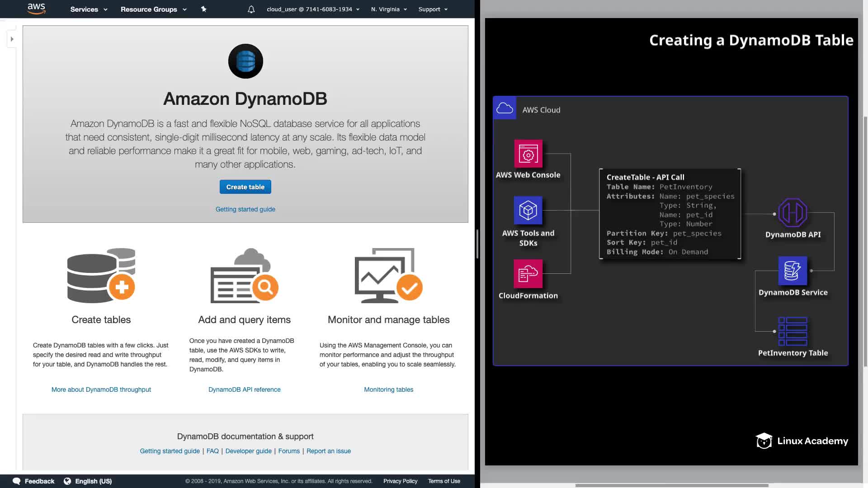The width and height of the screenshot is (868, 488).
Task: Click the Create table button
Action: tap(245, 187)
